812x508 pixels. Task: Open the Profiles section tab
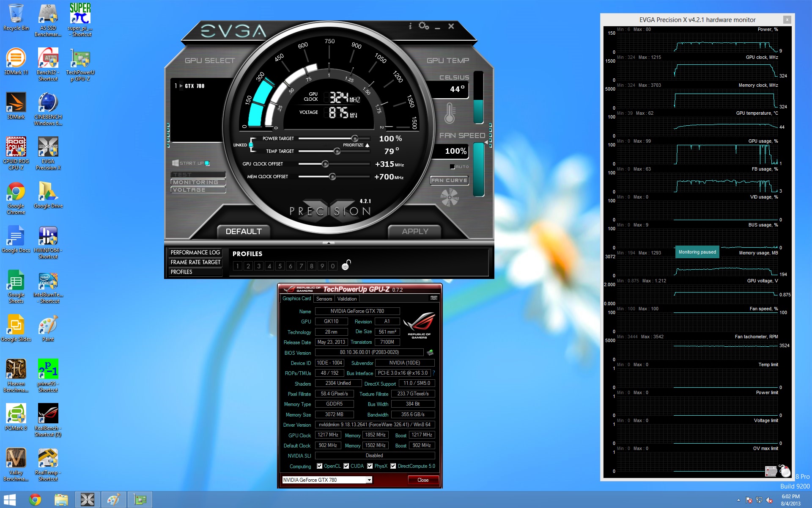[x=195, y=272]
